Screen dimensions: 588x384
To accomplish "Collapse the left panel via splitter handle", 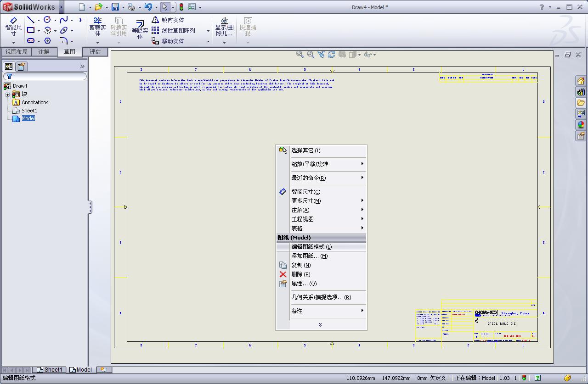I will tap(90, 207).
